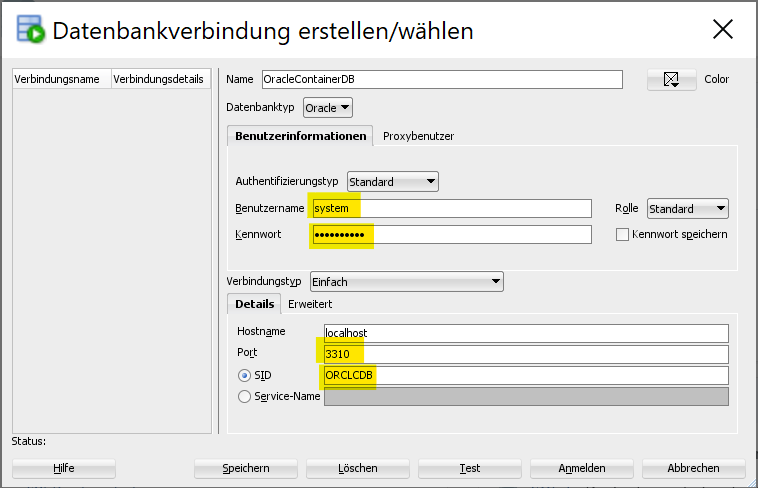
Task: Click the Anmelden button
Action: (x=582, y=468)
